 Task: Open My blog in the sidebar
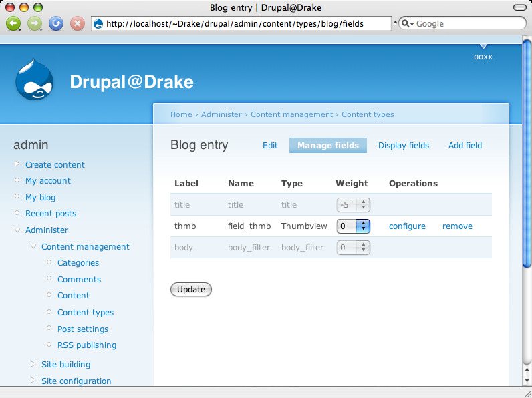click(x=40, y=197)
